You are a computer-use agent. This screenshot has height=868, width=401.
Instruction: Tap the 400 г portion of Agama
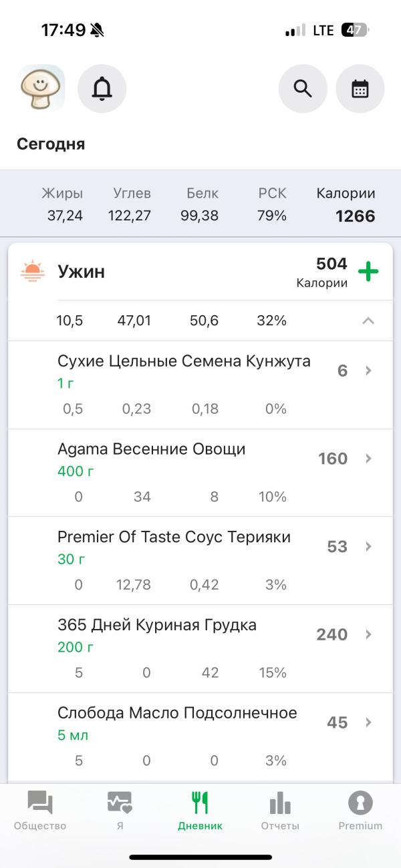click(76, 471)
